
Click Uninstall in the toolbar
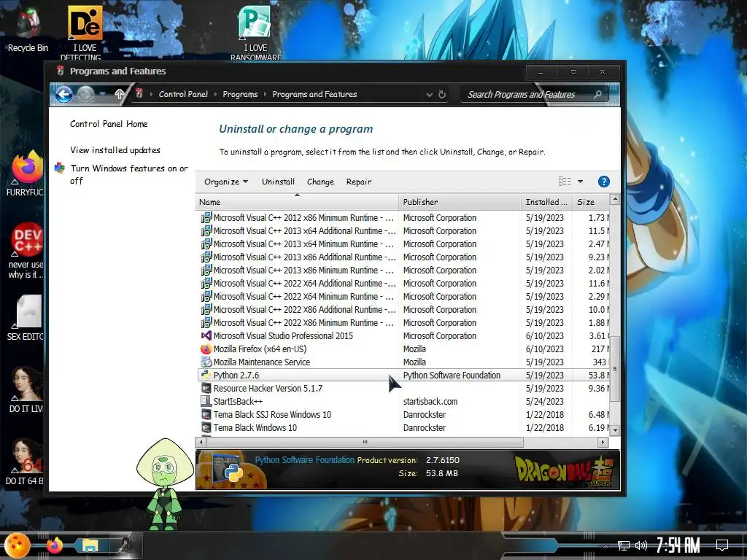[x=278, y=182]
